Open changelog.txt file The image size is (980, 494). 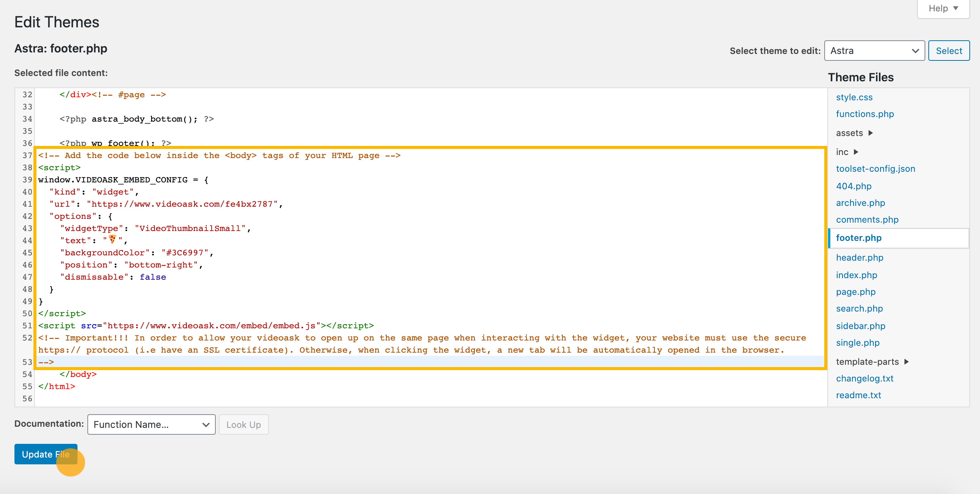click(865, 379)
